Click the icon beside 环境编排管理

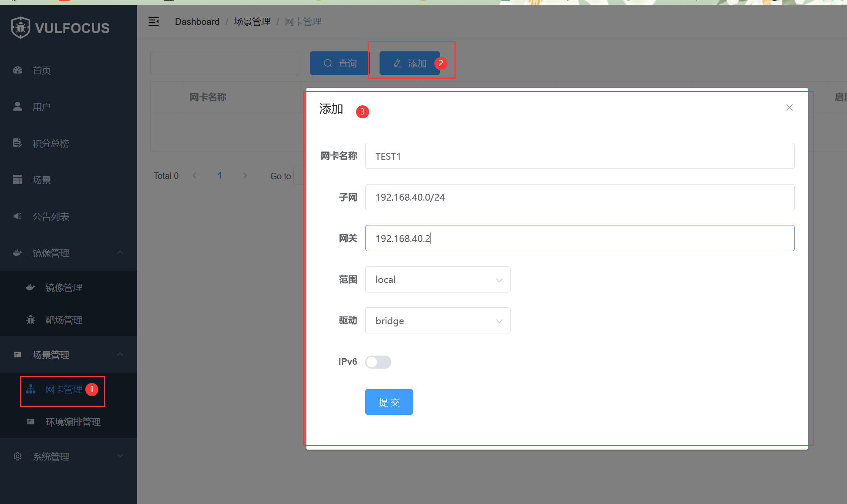click(30, 422)
